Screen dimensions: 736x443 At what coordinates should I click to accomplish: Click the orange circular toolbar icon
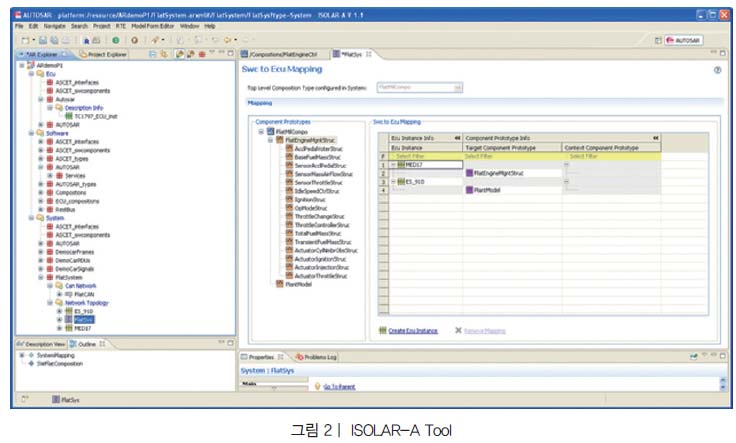coord(135,40)
